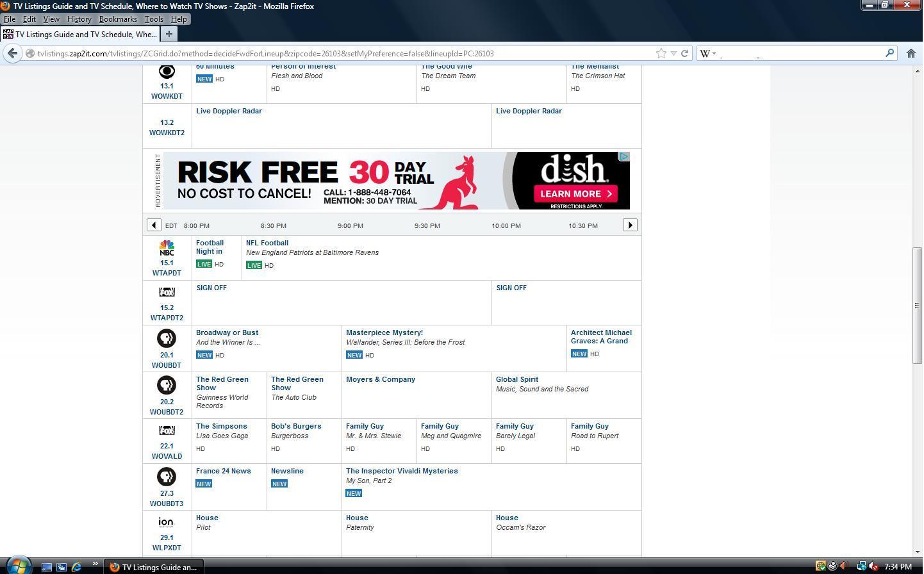Reload the page with the refresh icon
924x574 pixels.
[x=684, y=53]
